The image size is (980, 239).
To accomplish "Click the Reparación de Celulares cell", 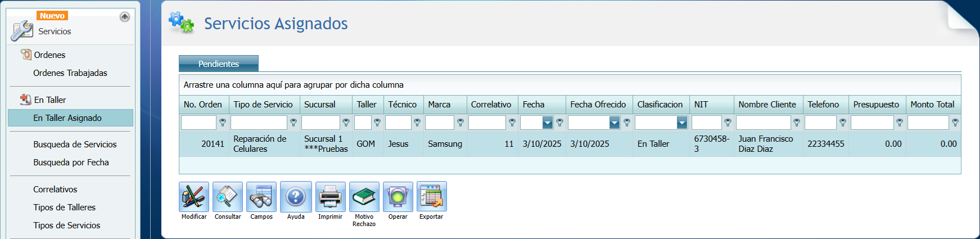I will click(264, 144).
